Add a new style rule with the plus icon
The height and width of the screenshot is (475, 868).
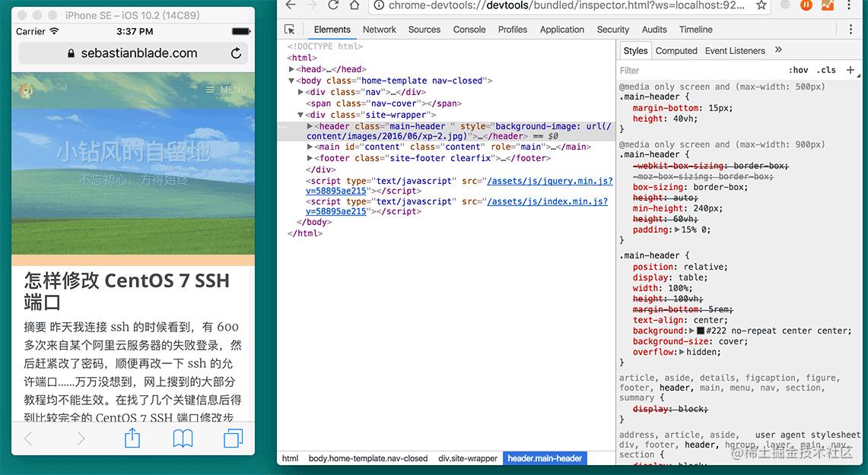pos(851,70)
